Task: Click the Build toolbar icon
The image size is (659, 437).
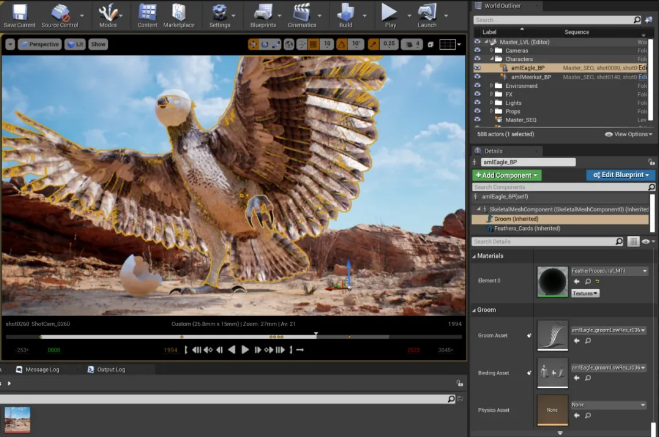Action: pos(345,13)
